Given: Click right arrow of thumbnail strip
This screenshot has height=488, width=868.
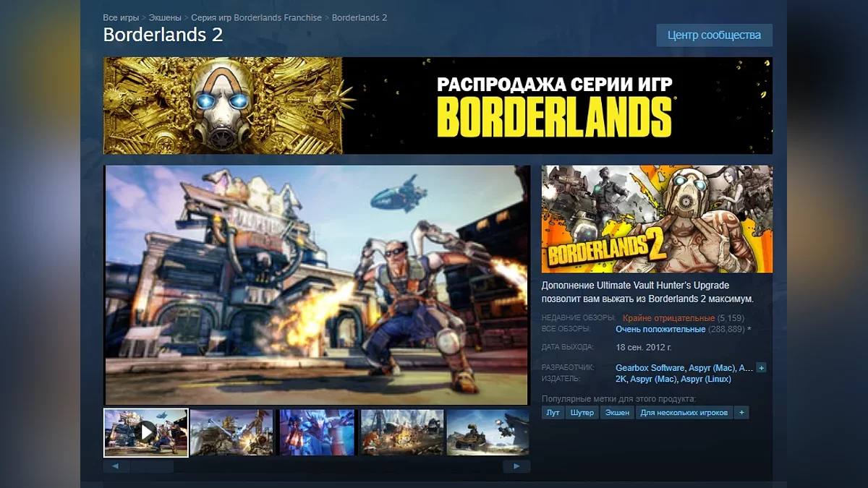Looking at the screenshot, I should 516,467.
